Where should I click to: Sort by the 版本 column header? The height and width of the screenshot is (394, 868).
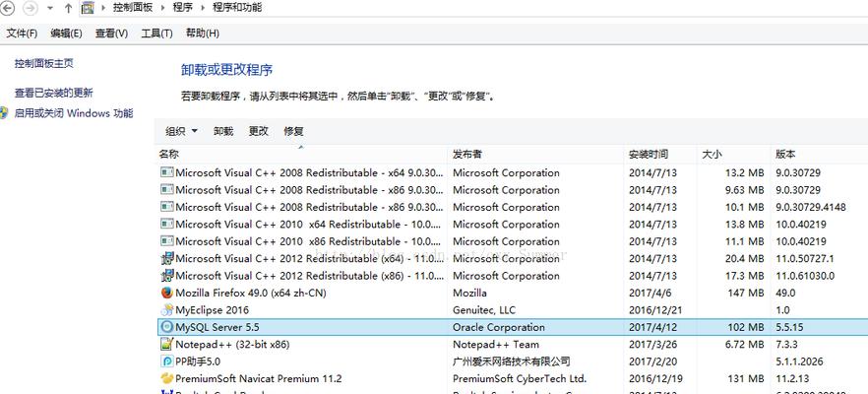(x=820, y=154)
